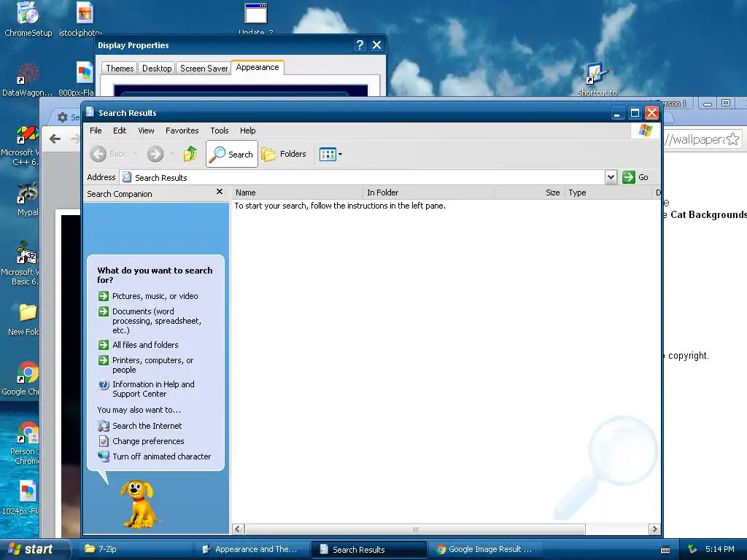The height and width of the screenshot is (560, 747).
Task: Sort results by Name column
Action: 298,192
